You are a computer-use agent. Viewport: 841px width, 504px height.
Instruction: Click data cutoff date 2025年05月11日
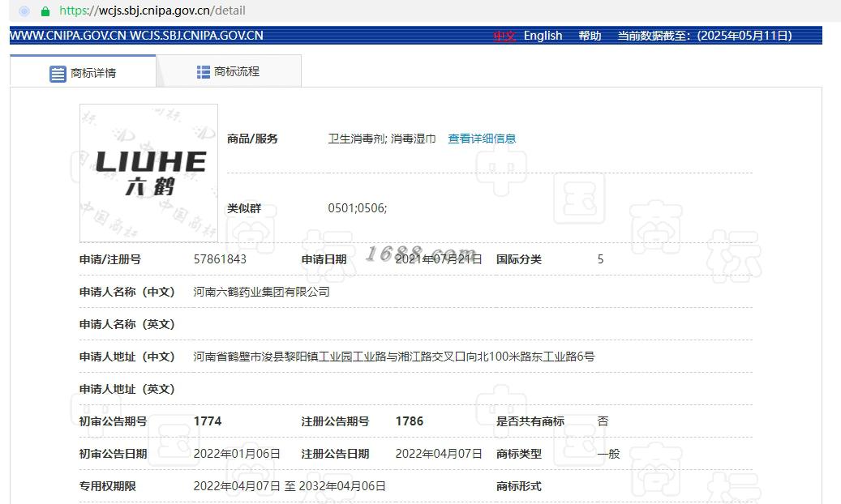[744, 36]
